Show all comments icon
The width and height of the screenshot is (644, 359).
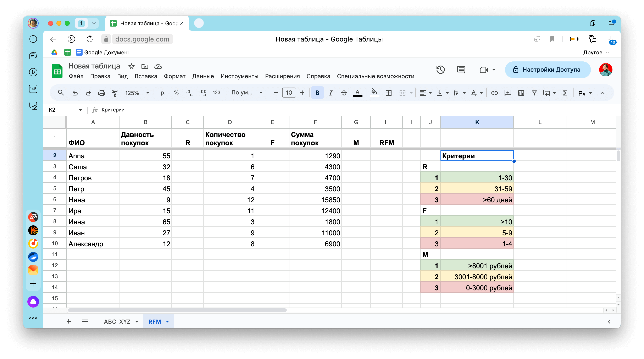(461, 70)
